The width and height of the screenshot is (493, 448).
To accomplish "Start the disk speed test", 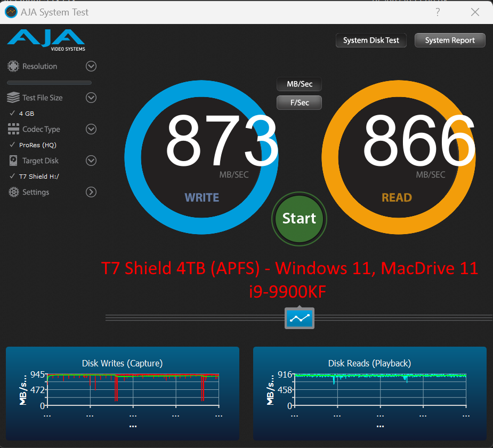I will [x=299, y=219].
